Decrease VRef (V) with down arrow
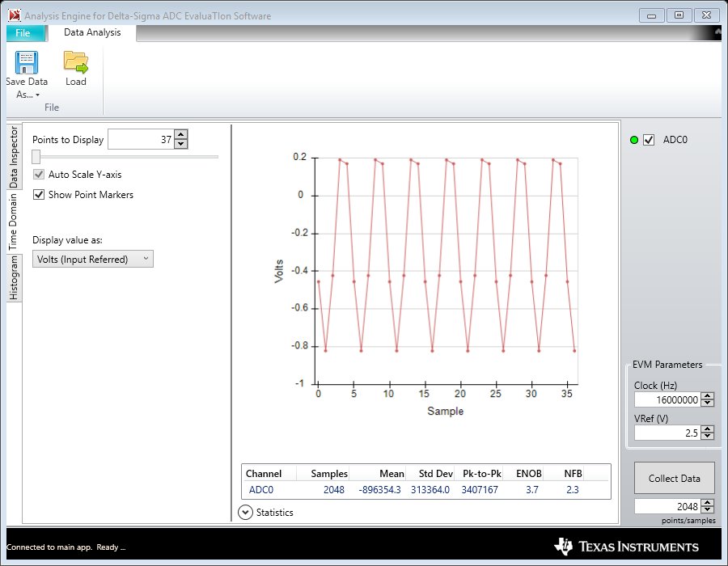 coord(708,436)
